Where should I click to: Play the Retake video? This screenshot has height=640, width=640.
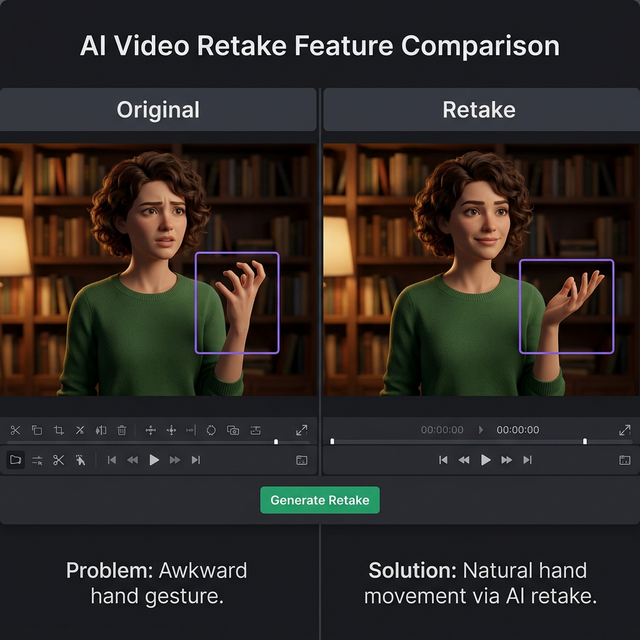point(486,460)
